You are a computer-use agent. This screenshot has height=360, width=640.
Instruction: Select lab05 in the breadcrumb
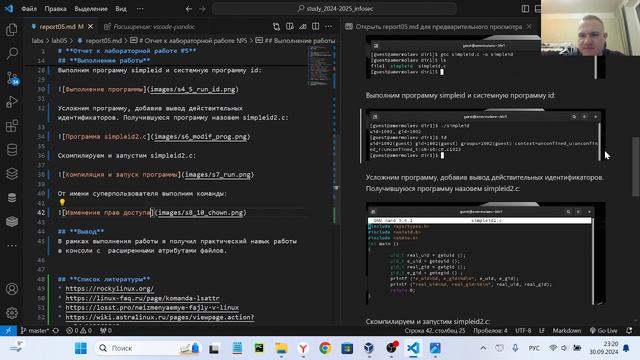pos(59,41)
